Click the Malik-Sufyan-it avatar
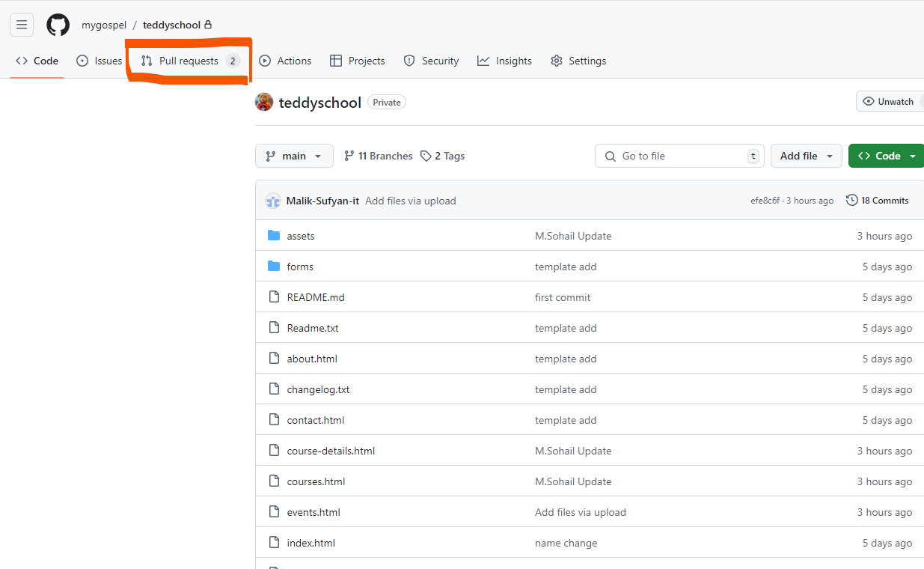The width and height of the screenshot is (924, 569). pyautogui.click(x=272, y=201)
